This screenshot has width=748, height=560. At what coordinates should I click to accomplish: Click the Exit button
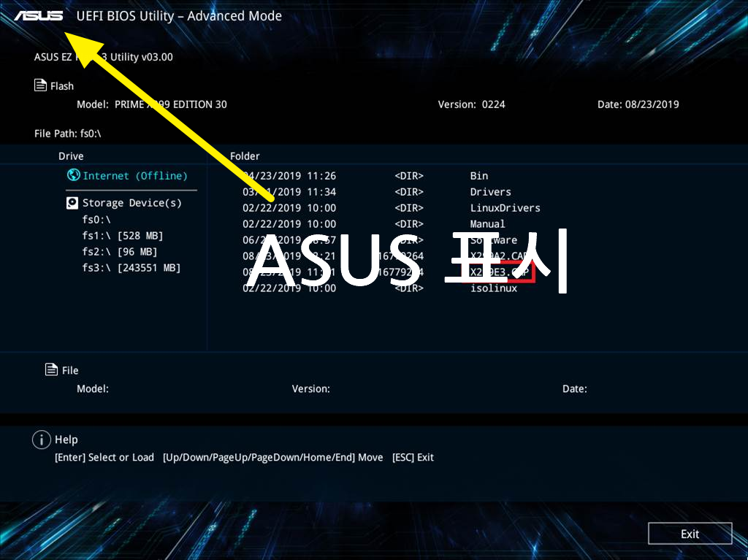690,533
